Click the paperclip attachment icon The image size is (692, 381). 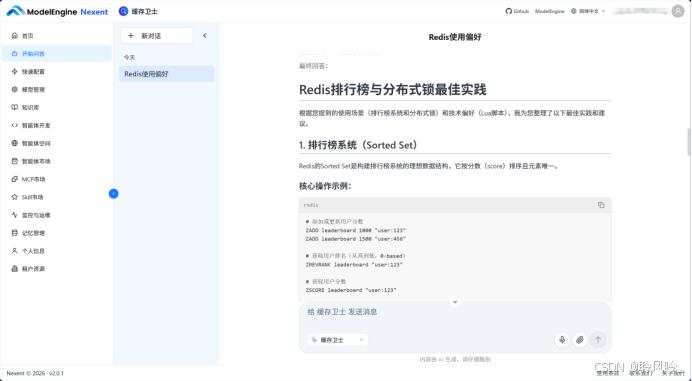tap(580, 340)
